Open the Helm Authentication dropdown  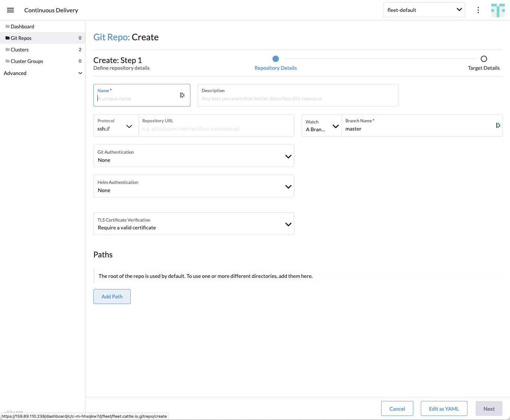[x=194, y=186]
